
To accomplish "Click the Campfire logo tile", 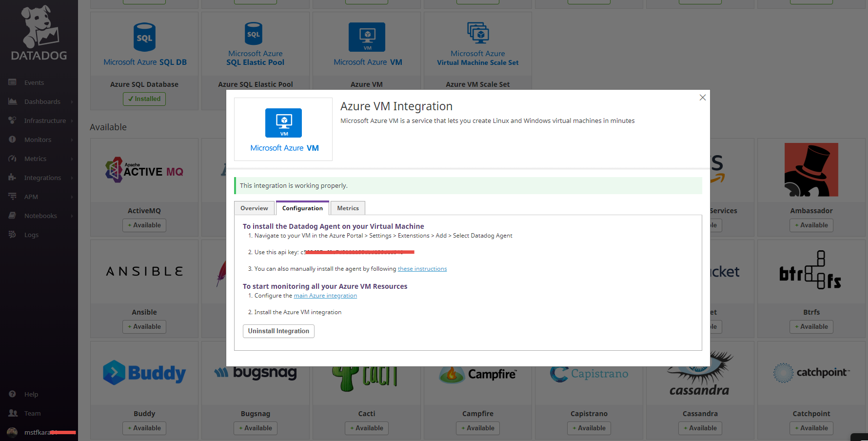I will [x=478, y=374].
